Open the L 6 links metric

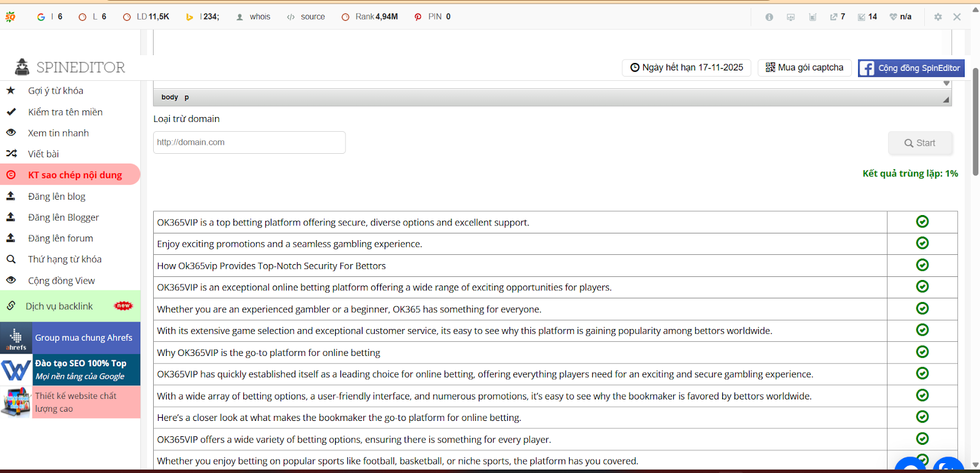92,17
